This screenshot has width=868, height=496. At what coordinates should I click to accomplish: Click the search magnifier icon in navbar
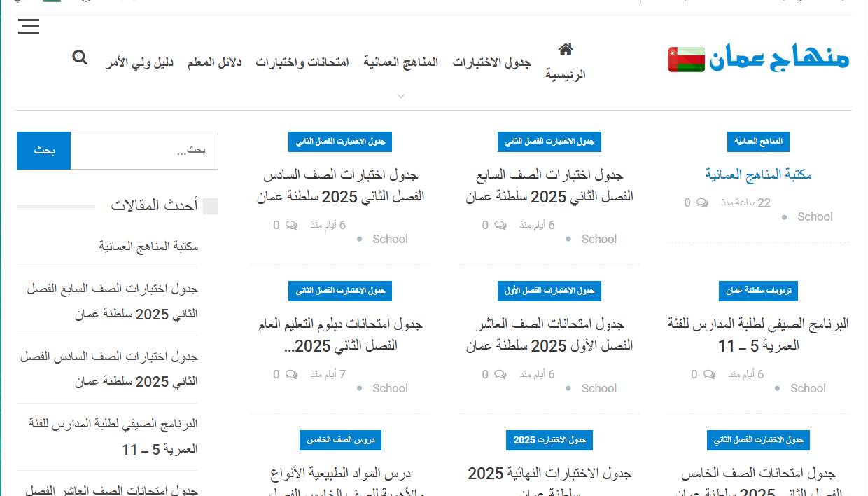tap(80, 57)
